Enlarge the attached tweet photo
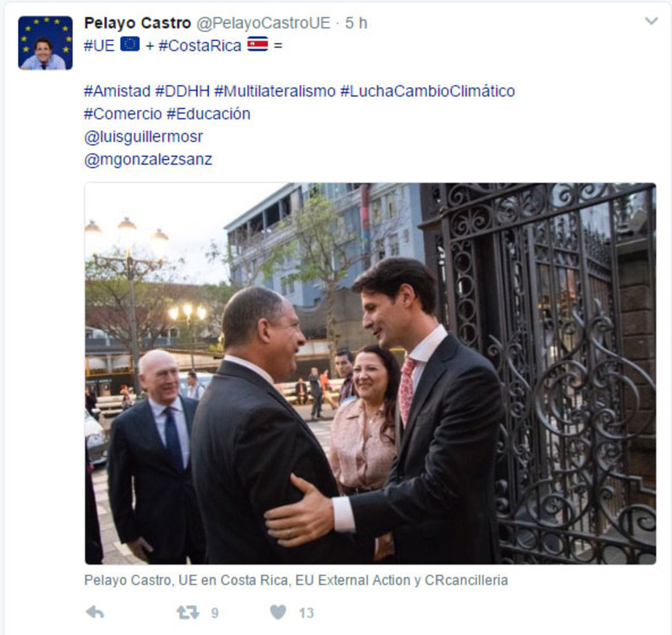672x635 pixels. click(x=370, y=374)
